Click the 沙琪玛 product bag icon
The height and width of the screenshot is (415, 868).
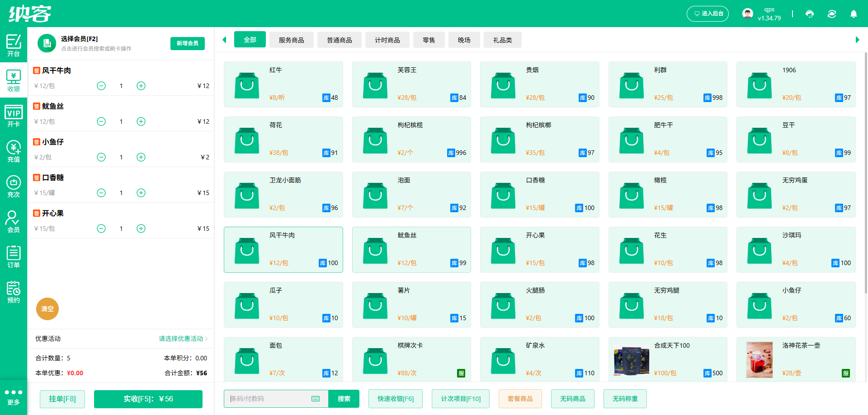[759, 251]
